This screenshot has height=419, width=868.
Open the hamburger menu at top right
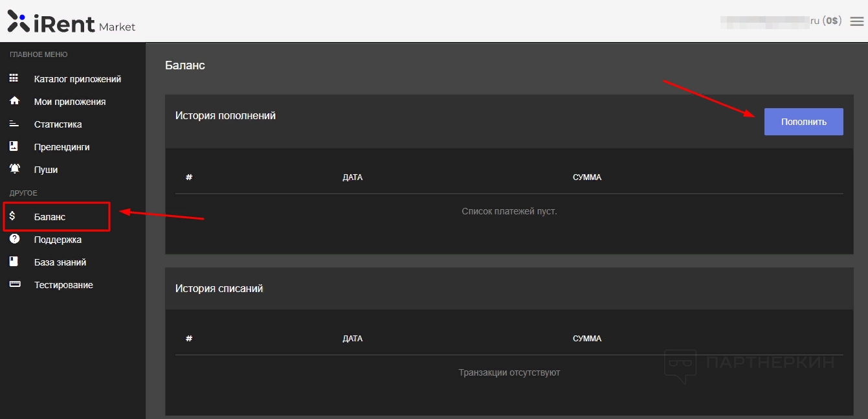point(856,21)
